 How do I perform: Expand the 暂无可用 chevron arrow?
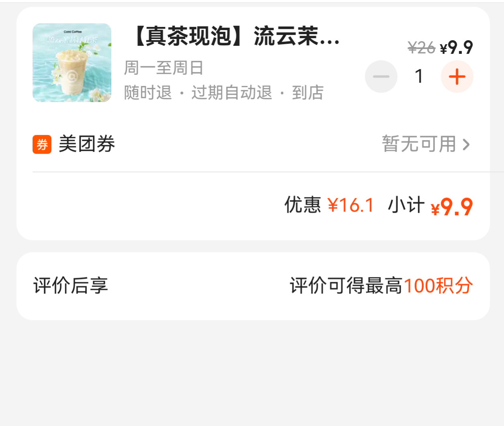click(466, 145)
